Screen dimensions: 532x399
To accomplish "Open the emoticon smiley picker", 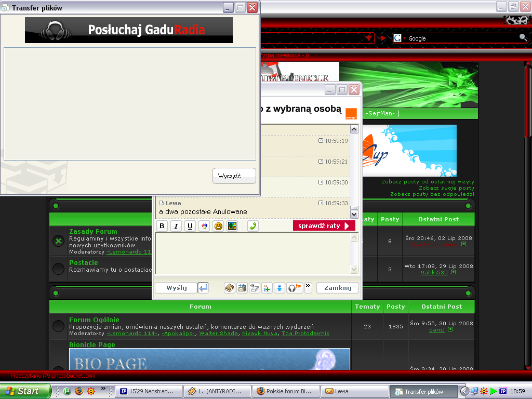I will 218,226.
